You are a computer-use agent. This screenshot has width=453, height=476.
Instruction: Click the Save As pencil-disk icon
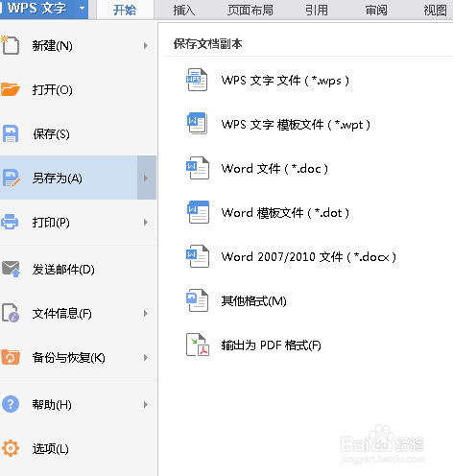11,178
